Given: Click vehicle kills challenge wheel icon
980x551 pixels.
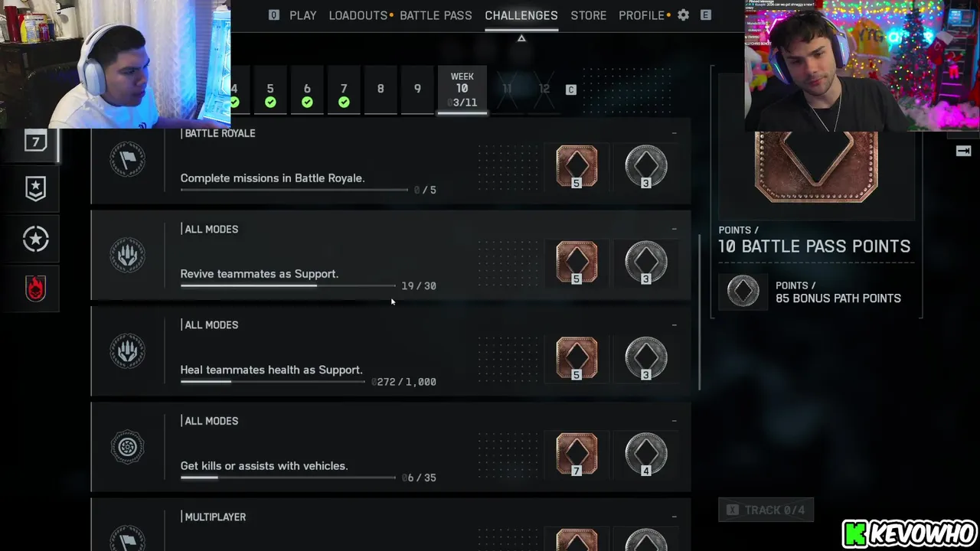Looking at the screenshot, I should 127,447.
